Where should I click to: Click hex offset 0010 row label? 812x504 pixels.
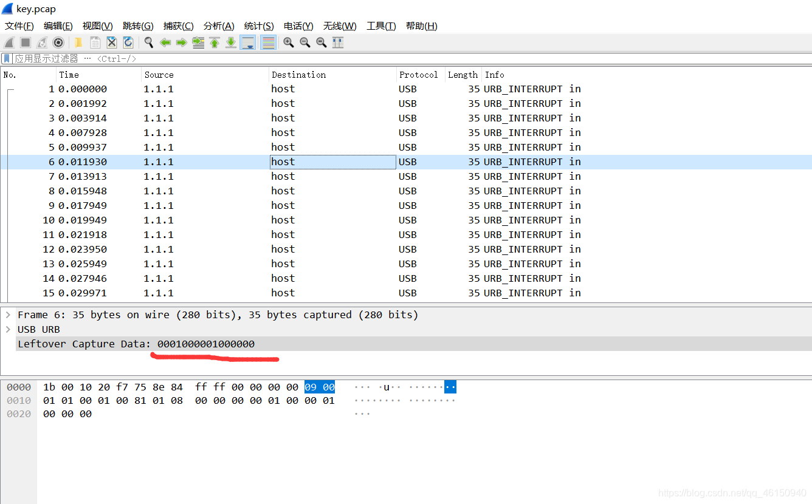pyautogui.click(x=19, y=401)
